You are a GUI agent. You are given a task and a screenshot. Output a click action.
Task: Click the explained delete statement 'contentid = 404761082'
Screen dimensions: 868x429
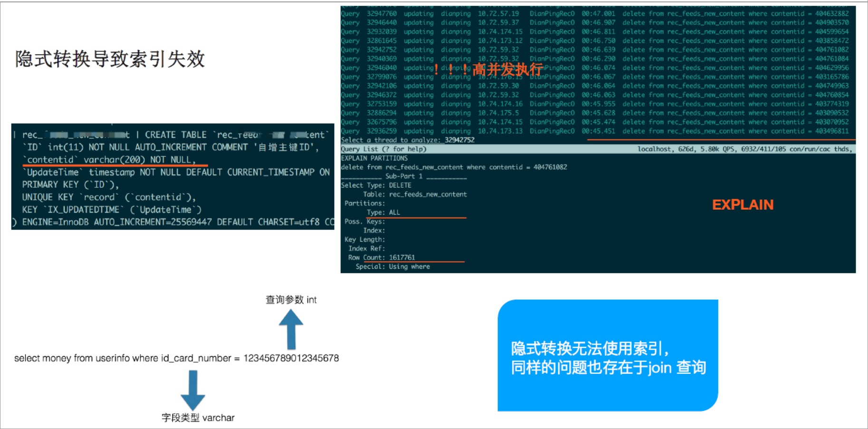(x=454, y=167)
